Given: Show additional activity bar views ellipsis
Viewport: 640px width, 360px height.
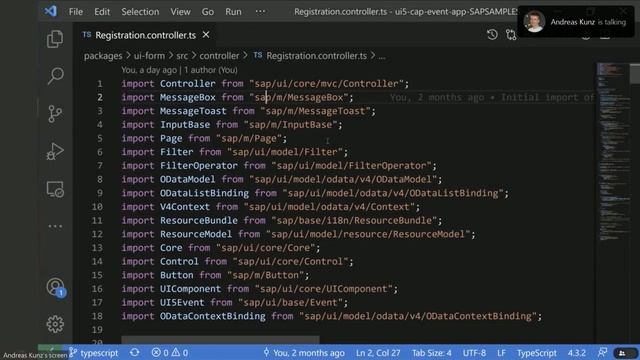Looking at the screenshot, I should 55,226.
